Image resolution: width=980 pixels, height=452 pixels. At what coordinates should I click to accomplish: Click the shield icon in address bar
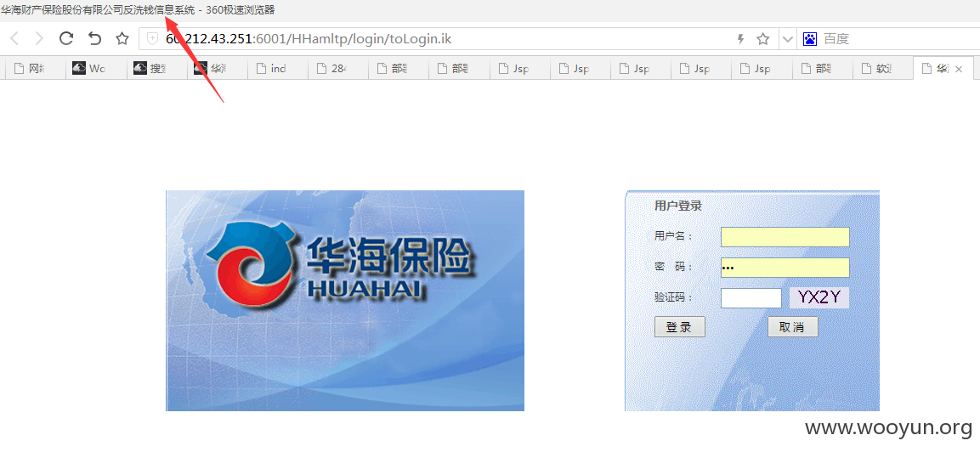(152, 39)
